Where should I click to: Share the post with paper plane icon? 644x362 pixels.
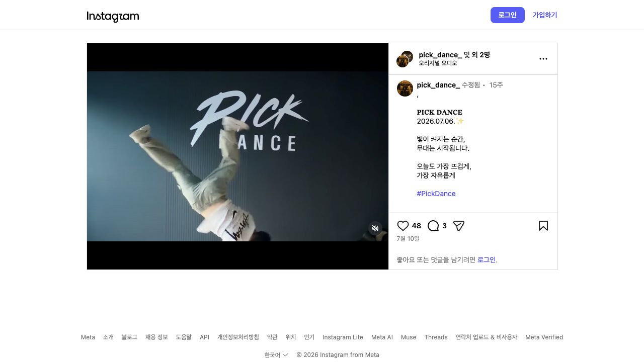[x=458, y=226]
